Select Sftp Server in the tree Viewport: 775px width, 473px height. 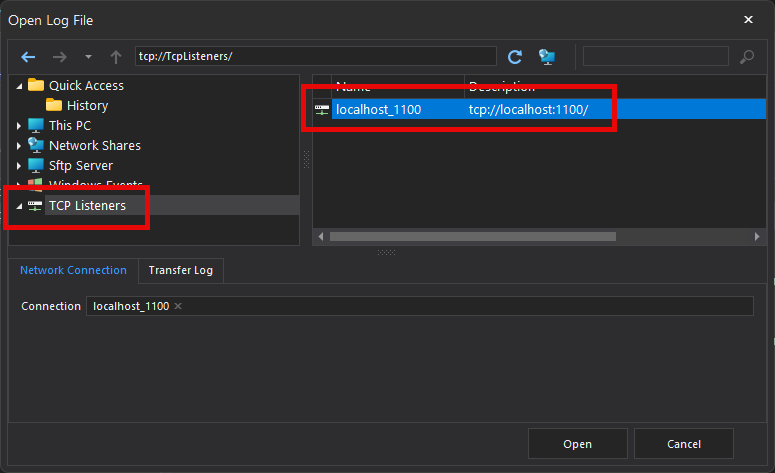pyautogui.click(x=81, y=165)
